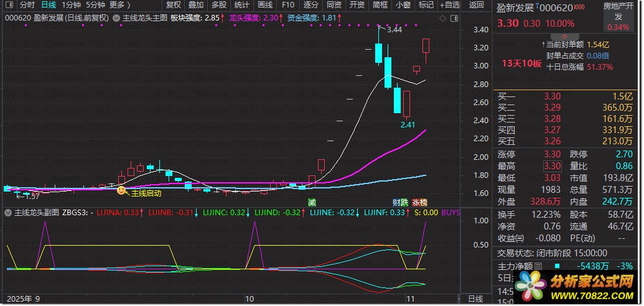Click the 财 event marker on the chart

(x=396, y=203)
